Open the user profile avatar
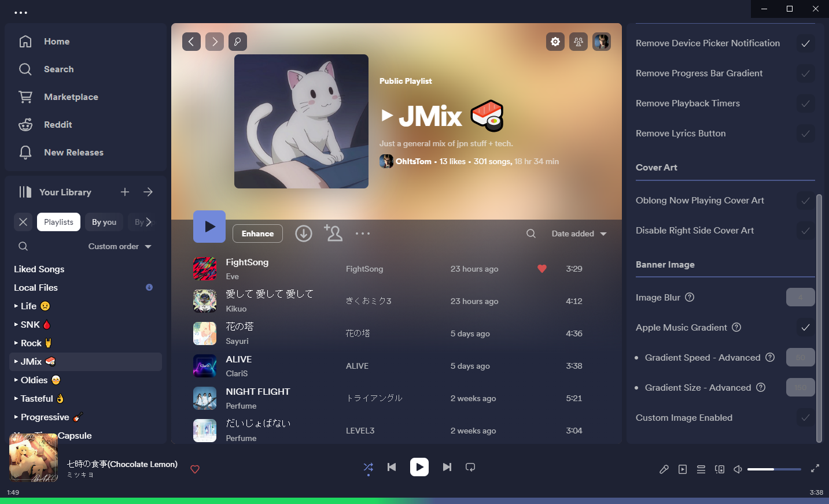Image resolution: width=829 pixels, height=504 pixels. click(x=602, y=42)
